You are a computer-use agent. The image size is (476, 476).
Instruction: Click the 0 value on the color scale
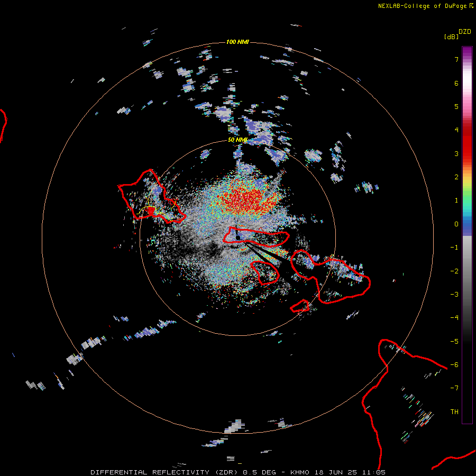click(456, 224)
